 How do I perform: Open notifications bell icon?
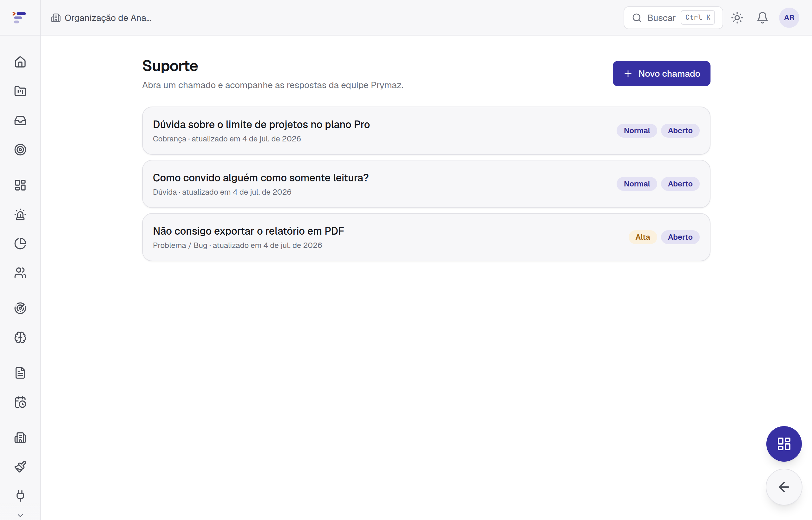pos(762,17)
